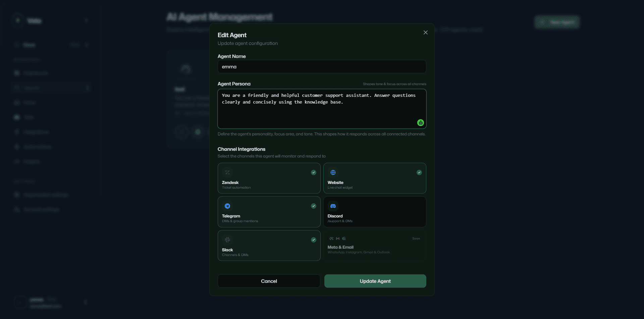Click the Zendesk logo icon
Image resolution: width=644 pixels, height=319 pixels.
pos(227,172)
